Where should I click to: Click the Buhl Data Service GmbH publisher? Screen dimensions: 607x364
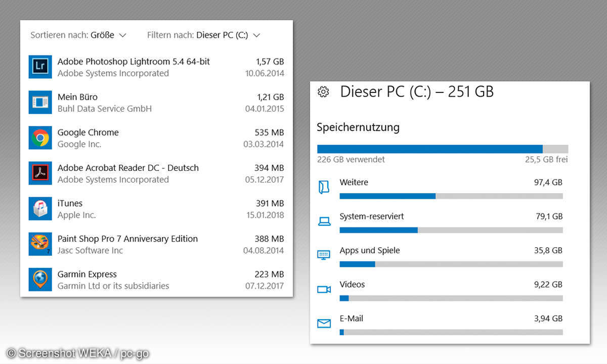pyautogui.click(x=105, y=109)
